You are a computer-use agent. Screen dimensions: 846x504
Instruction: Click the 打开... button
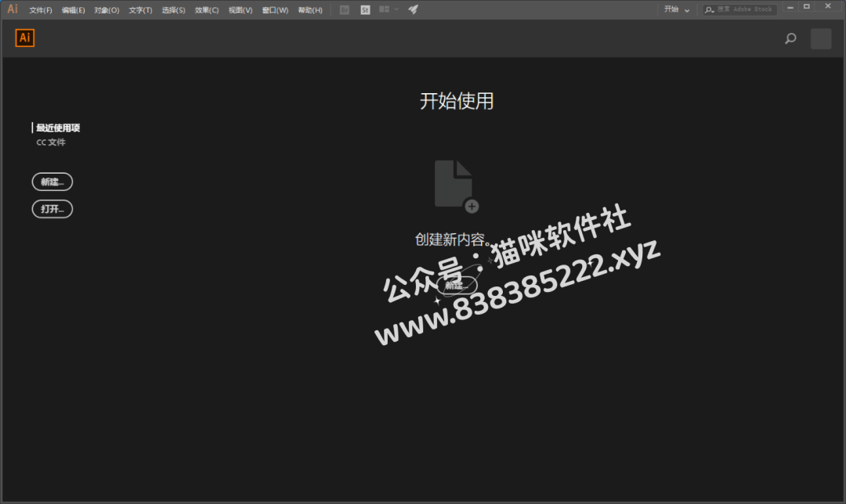[x=52, y=209]
